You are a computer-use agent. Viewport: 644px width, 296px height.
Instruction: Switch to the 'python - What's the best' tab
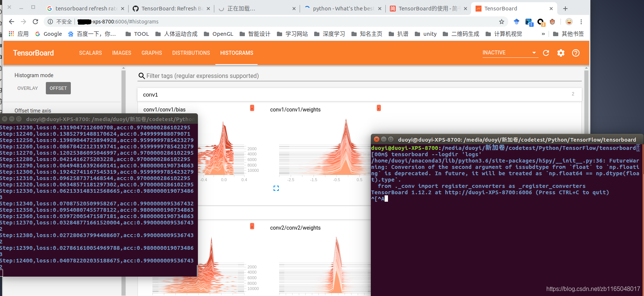click(x=342, y=8)
